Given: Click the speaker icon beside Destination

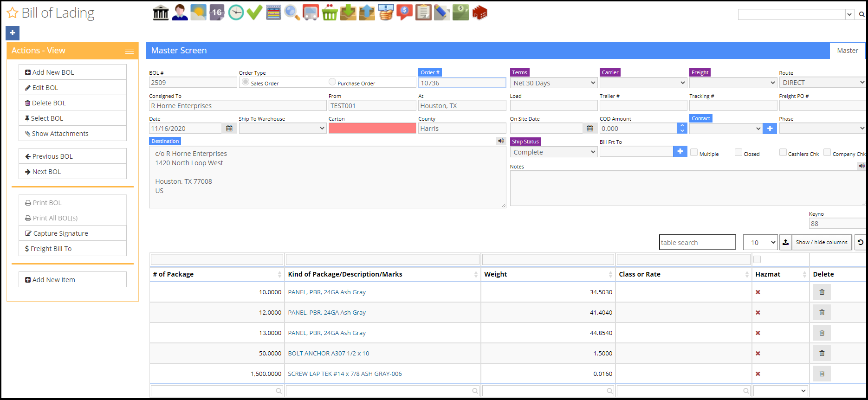Looking at the screenshot, I should click(x=501, y=141).
